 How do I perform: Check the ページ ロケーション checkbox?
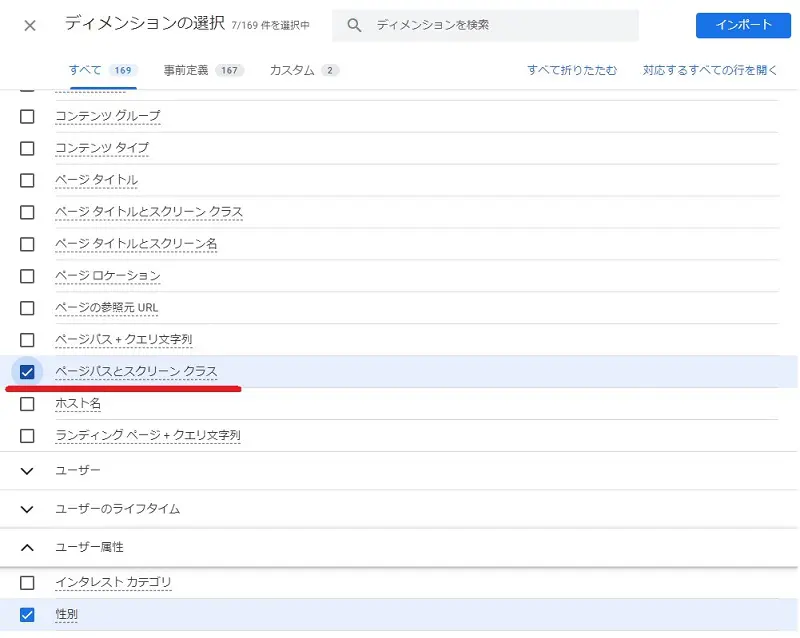[27, 277]
